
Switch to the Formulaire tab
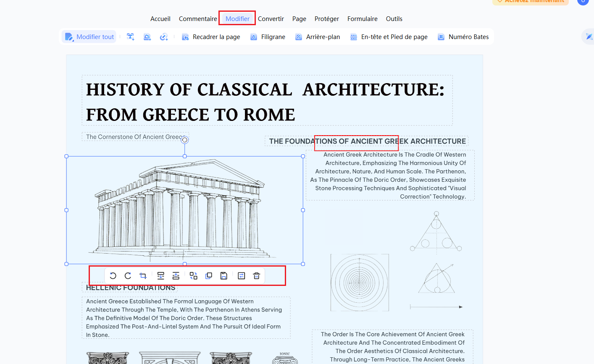(363, 19)
